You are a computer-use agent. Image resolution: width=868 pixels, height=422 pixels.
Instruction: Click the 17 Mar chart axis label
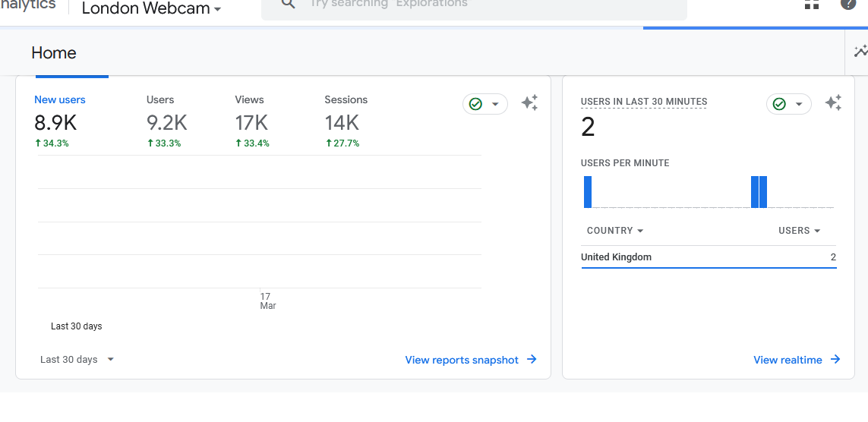tap(268, 301)
